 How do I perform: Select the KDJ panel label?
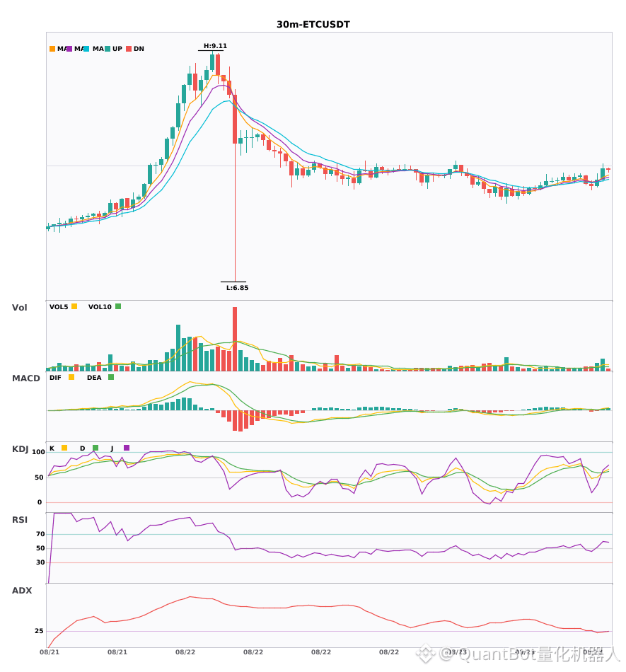click(x=20, y=449)
